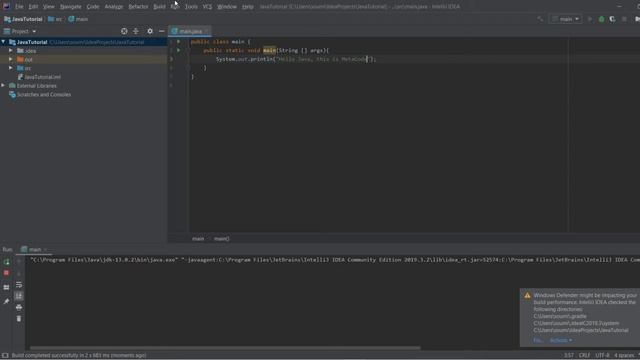Open the Help menu

click(x=248, y=7)
